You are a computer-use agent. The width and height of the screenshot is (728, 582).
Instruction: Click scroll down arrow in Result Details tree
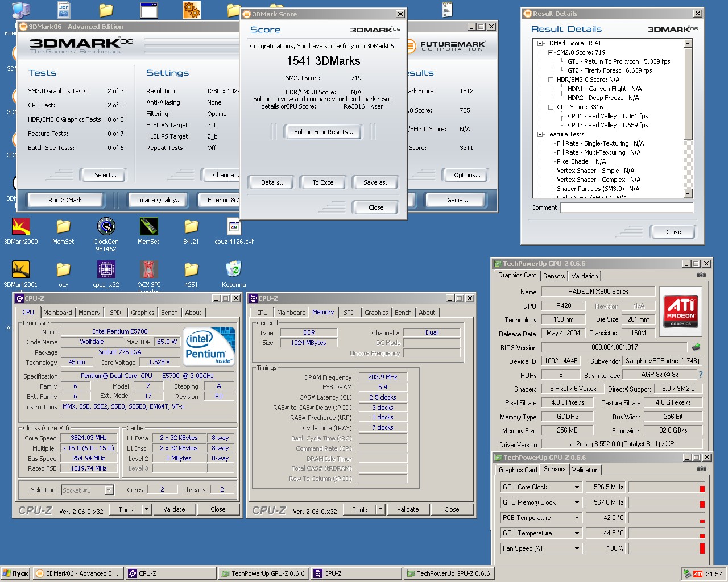(688, 194)
